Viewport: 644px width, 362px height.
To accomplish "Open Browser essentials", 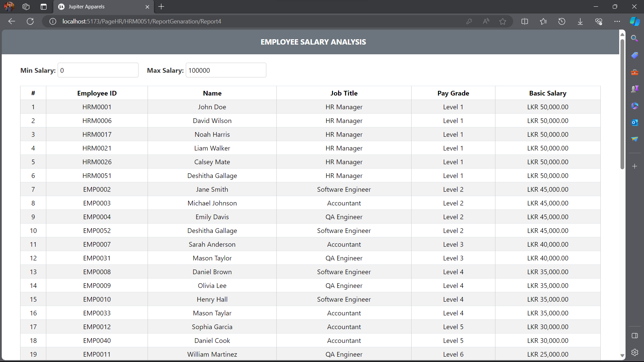I will (599, 21).
